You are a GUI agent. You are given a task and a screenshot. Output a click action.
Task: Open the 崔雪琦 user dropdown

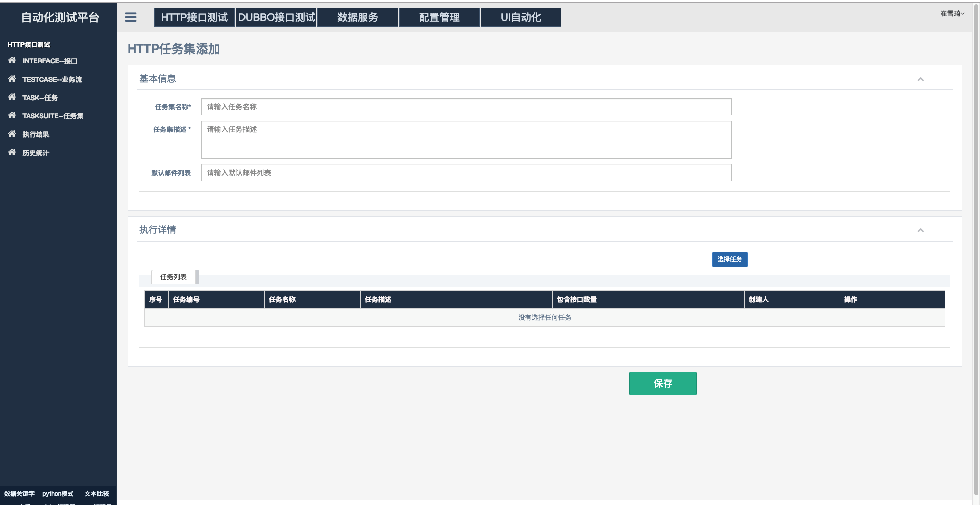[952, 14]
